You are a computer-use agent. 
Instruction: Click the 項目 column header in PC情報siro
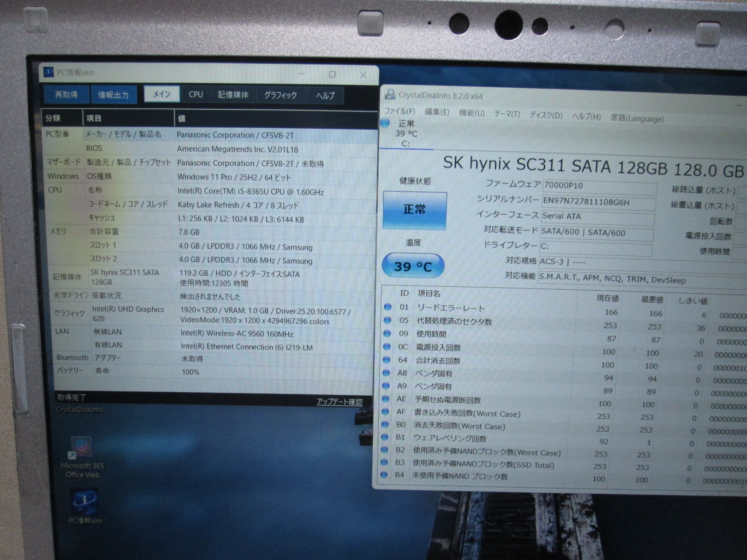pyautogui.click(x=128, y=119)
